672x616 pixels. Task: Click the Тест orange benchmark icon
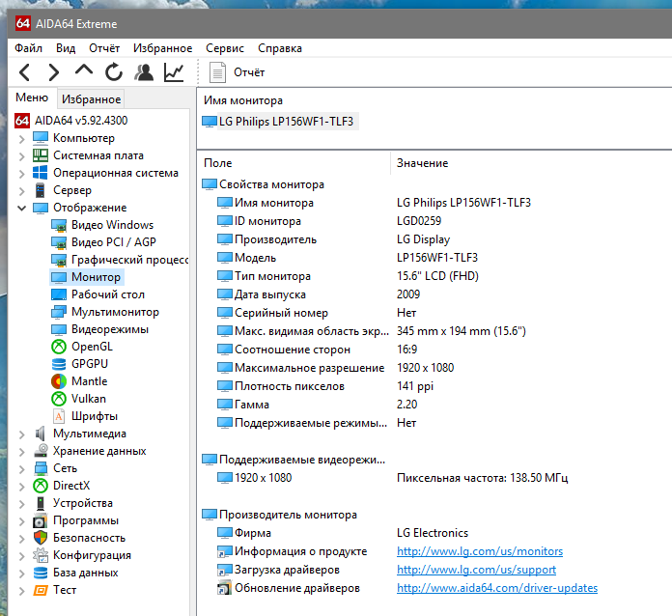(41, 590)
